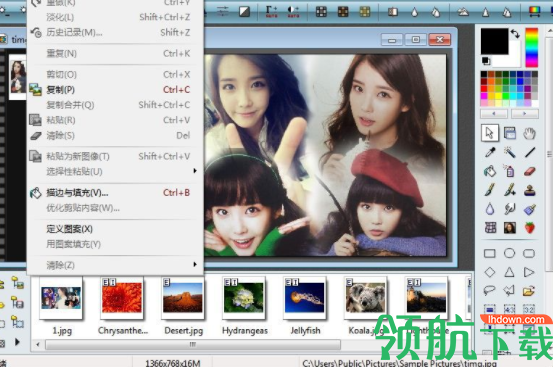This screenshot has width=553, height=367.
Task: Select the water drop blur tool
Action: (490, 209)
